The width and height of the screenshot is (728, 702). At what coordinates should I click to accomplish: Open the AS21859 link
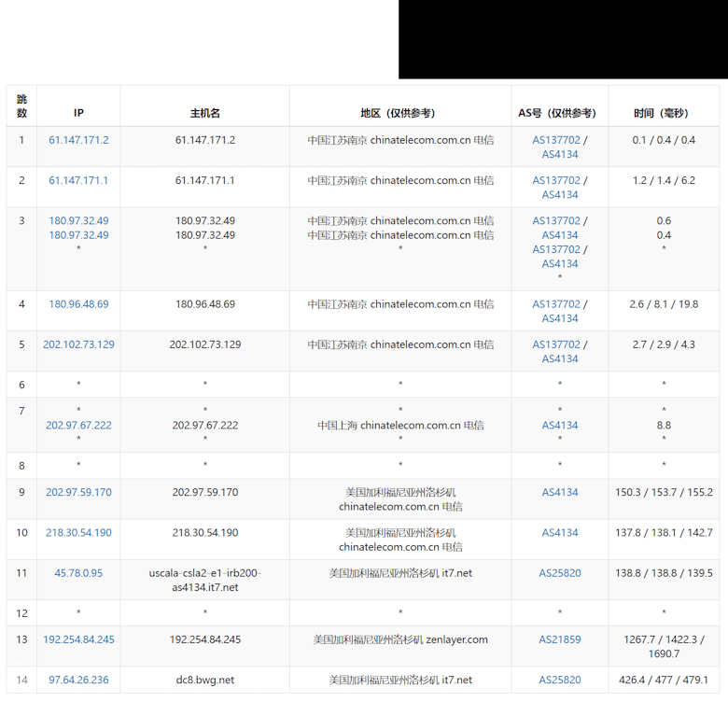pos(560,639)
